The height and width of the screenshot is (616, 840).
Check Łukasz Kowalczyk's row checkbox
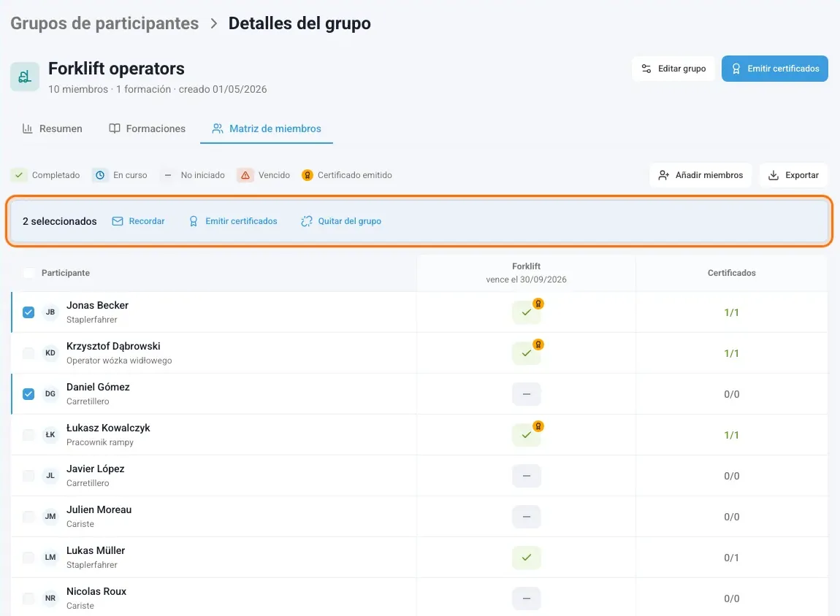[x=28, y=434]
